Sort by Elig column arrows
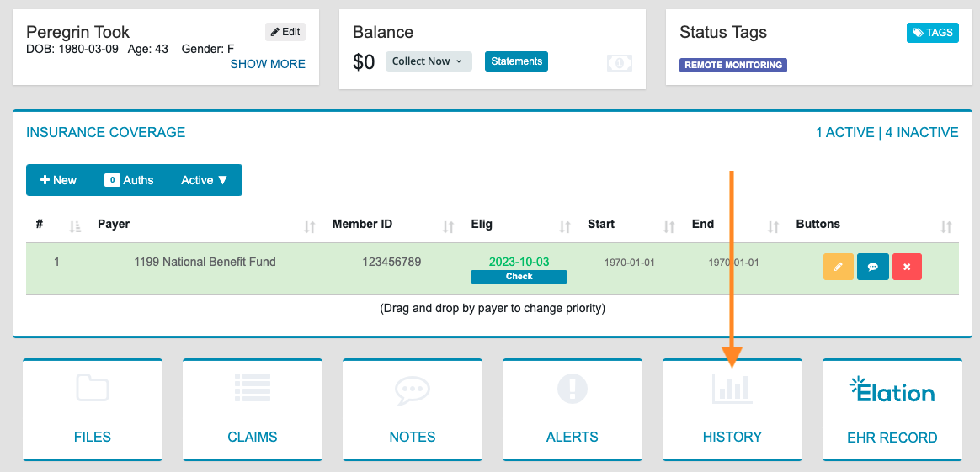The height and width of the screenshot is (472, 980). point(565,227)
